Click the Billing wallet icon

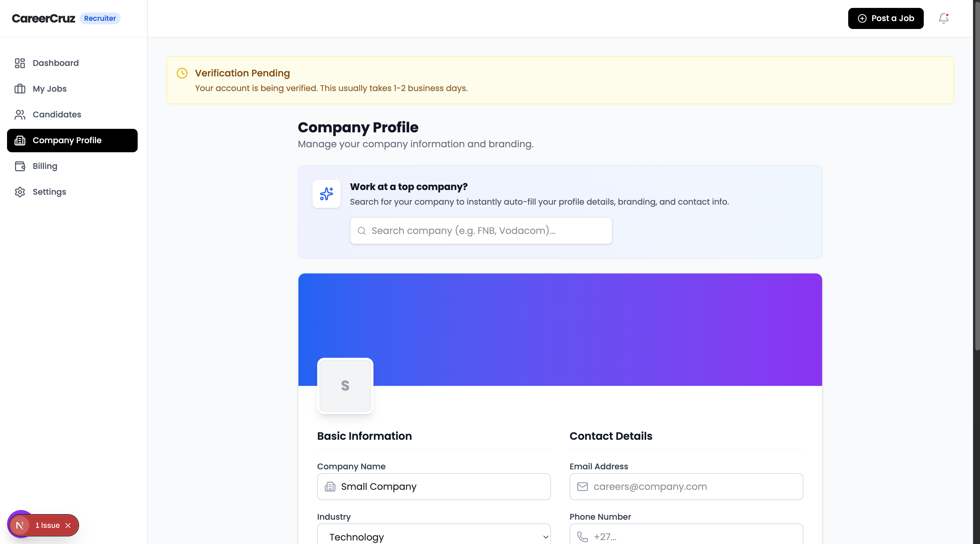(20, 166)
